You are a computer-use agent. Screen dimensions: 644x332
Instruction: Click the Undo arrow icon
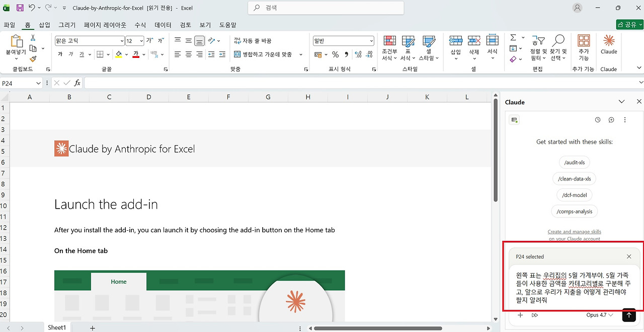[32, 8]
